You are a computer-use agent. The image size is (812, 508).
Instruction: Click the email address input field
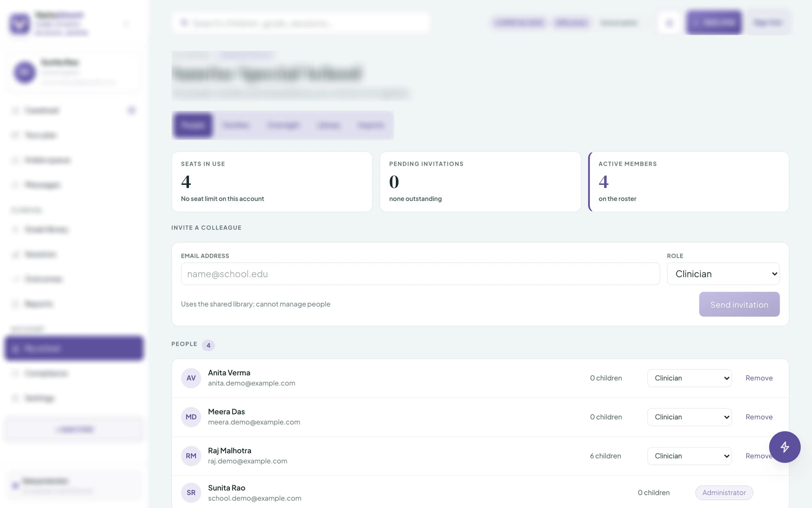tap(420, 274)
